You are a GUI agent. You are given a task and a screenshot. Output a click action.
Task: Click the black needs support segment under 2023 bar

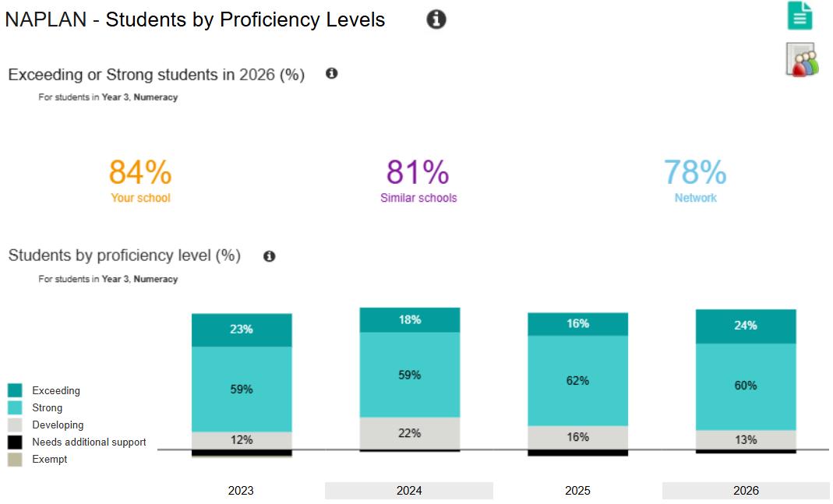(242, 453)
